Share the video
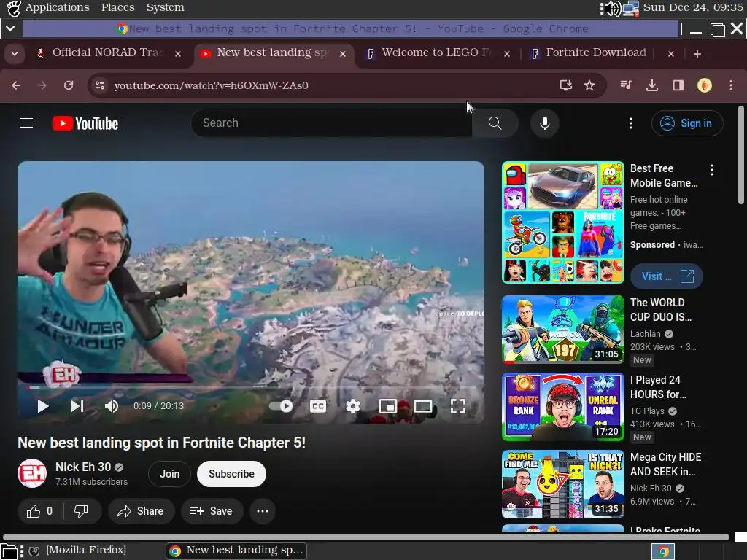Image resolution: width=747 pixels, height=560 pixels. click(x=141, y=511)
